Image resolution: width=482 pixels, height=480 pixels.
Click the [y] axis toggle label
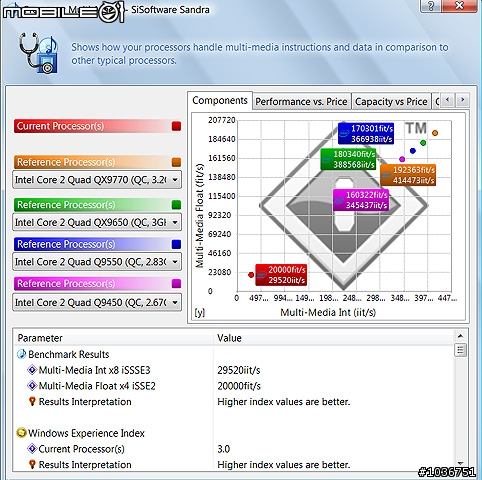click(199, 312)
